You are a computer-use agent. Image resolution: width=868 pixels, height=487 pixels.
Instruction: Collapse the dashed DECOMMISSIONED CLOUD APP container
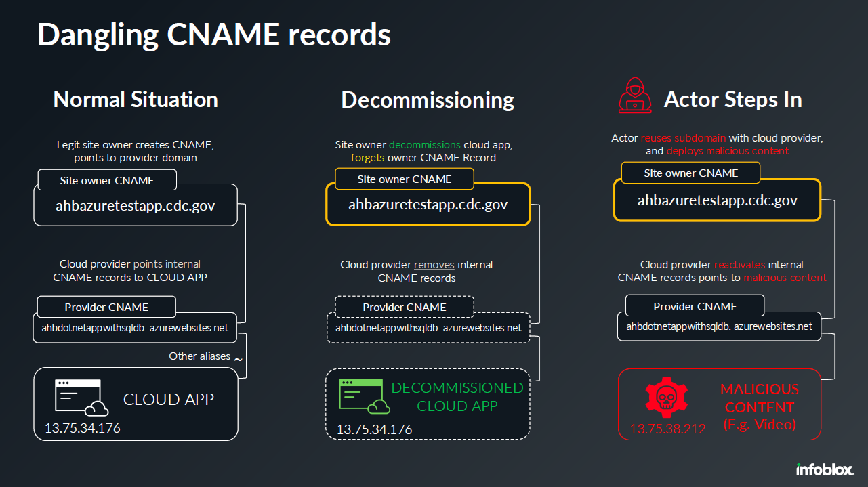pos(428,403)
